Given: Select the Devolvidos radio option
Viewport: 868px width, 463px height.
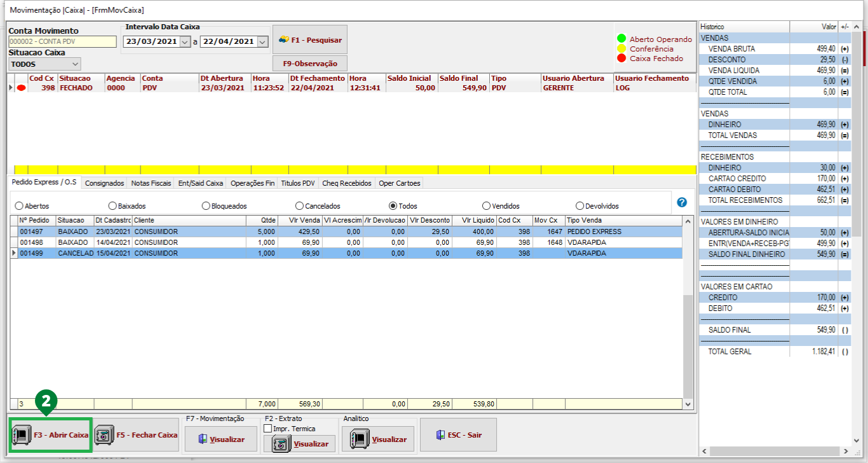Looking at the screenshot, I should (580, 206).
